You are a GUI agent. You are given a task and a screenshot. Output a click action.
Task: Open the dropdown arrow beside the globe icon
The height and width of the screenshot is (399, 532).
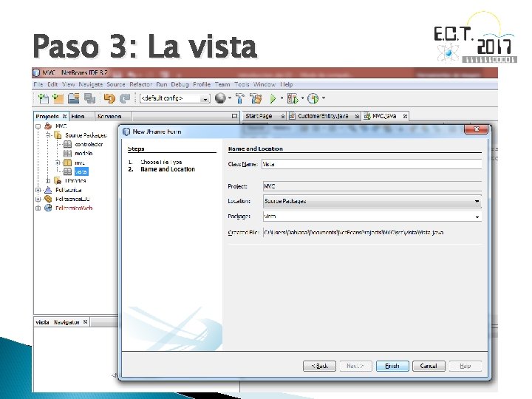(230, 98)
